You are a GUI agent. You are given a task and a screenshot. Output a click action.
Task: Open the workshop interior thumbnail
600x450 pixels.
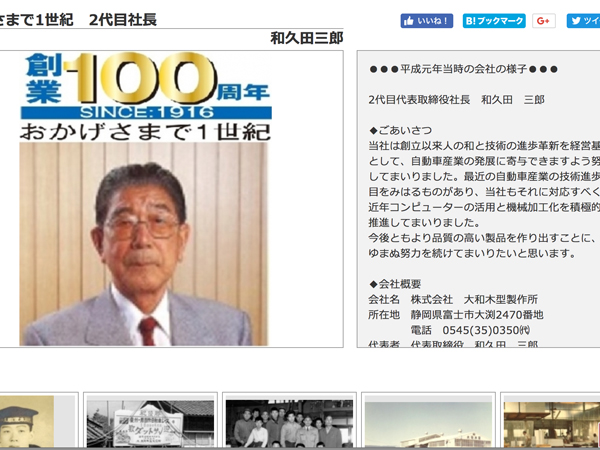pyautogui.click(x=552, y=424)
